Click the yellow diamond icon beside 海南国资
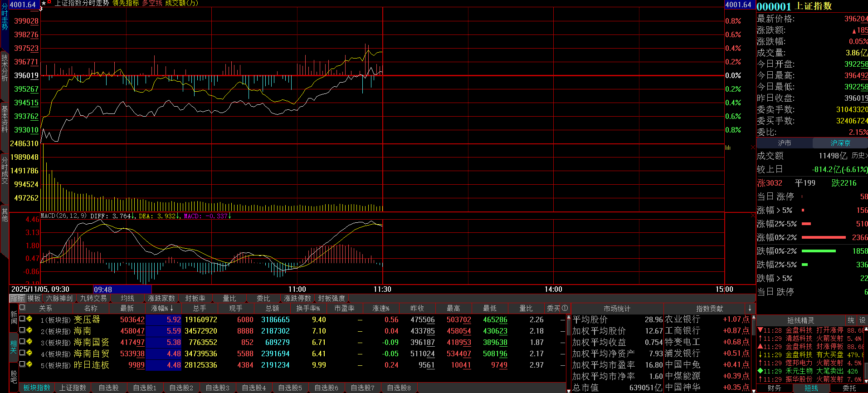Screen dimensions: 868x393 (29, 342)
